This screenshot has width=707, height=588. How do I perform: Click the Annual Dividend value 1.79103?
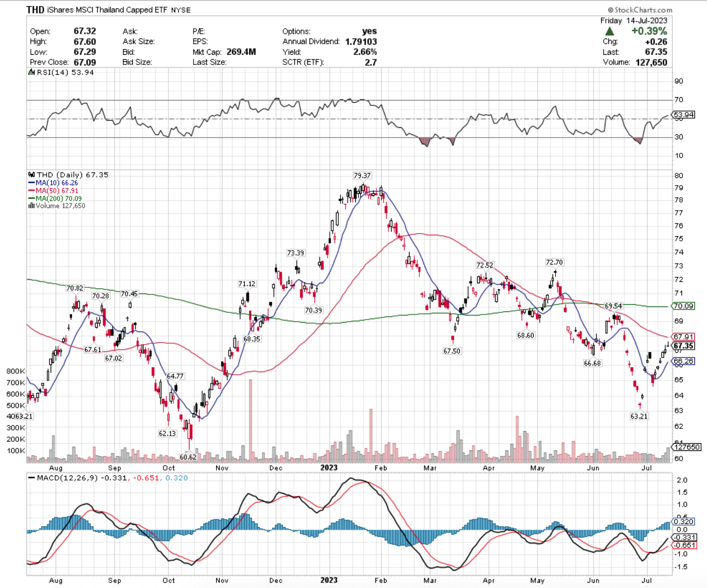tap(361, 42)
